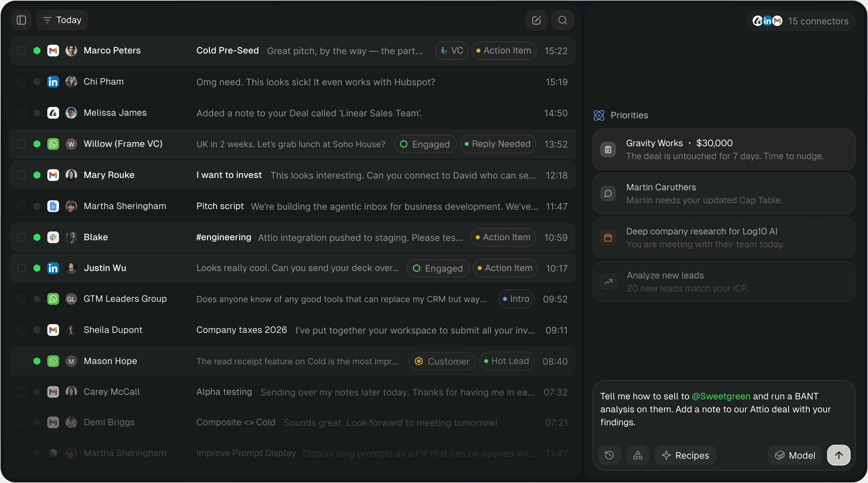Toggle the green unread dot for Willow
The height and width of the screenshot is (483, 868).
[x=37, y=144]
